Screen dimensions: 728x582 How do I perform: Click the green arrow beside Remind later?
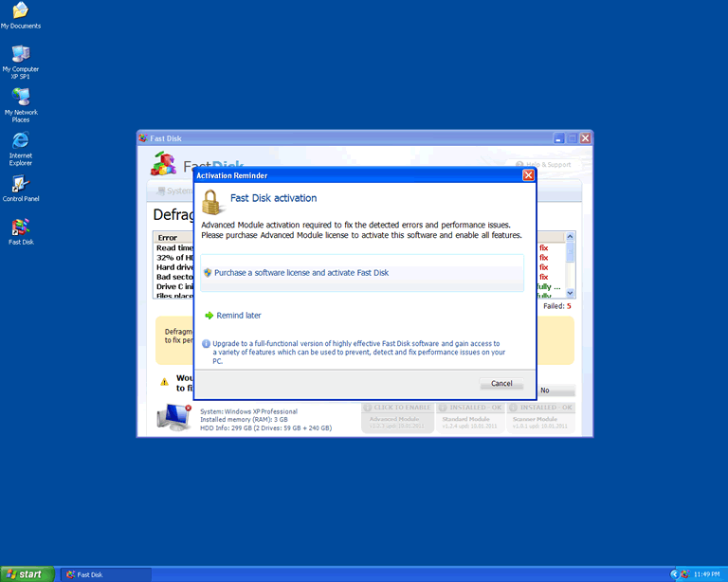pos(209,316)
